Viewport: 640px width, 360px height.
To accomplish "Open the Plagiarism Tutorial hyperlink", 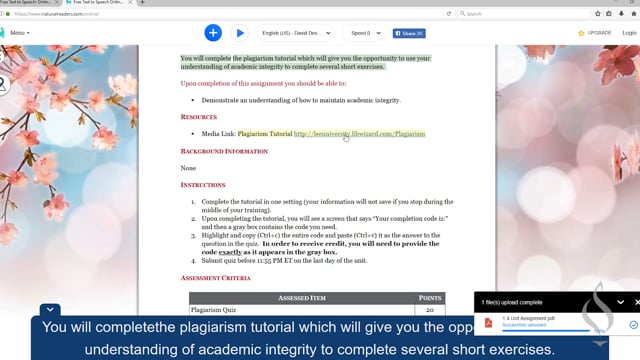I will click(x=359, y=133).
